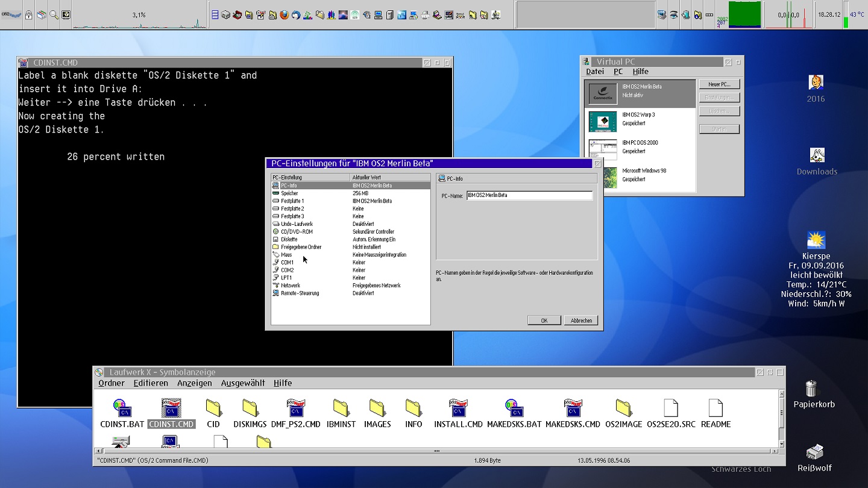The width and height of the screenshot is (868, 488).
Task: Select IBM PC DOS 2000 thumbnail in Virtual PC
Action: [603, 149]
